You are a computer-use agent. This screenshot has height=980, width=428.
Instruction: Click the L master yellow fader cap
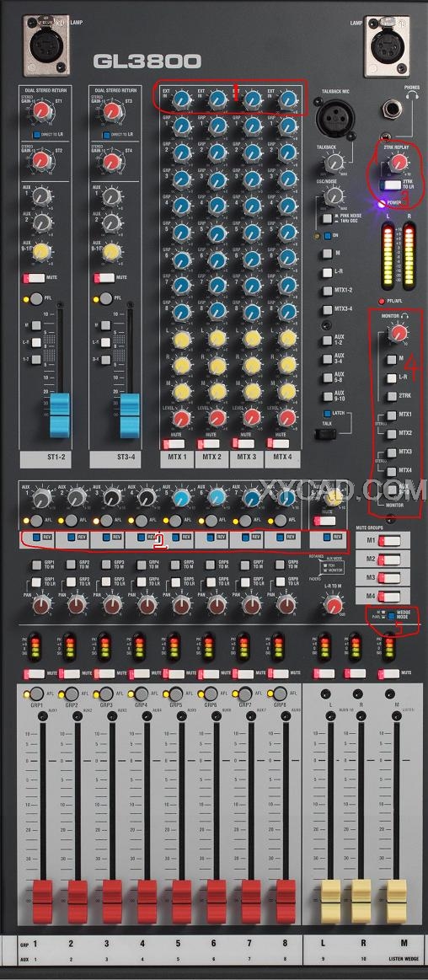[331, 901]
